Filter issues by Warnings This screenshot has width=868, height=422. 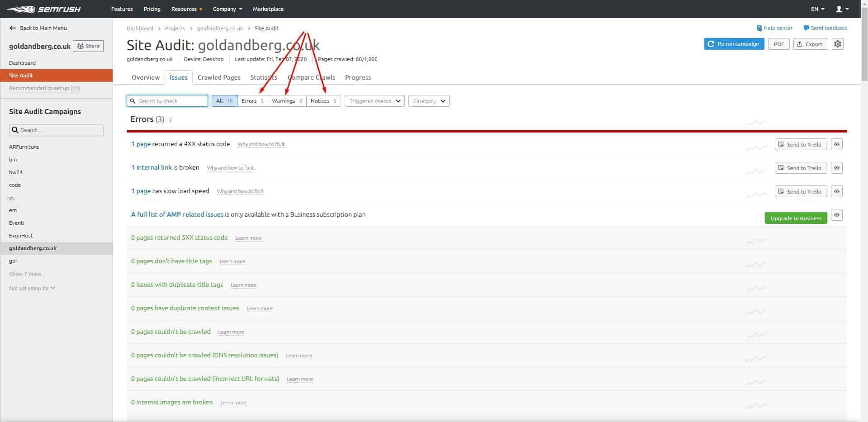287,101
